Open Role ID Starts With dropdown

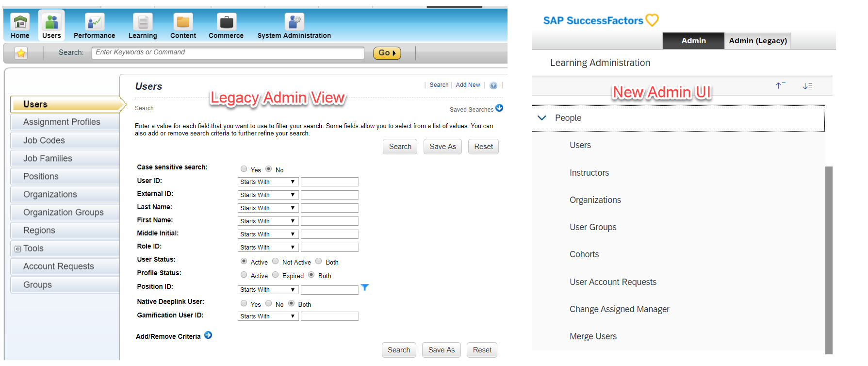pyautogui.click(x=268, y=248)
